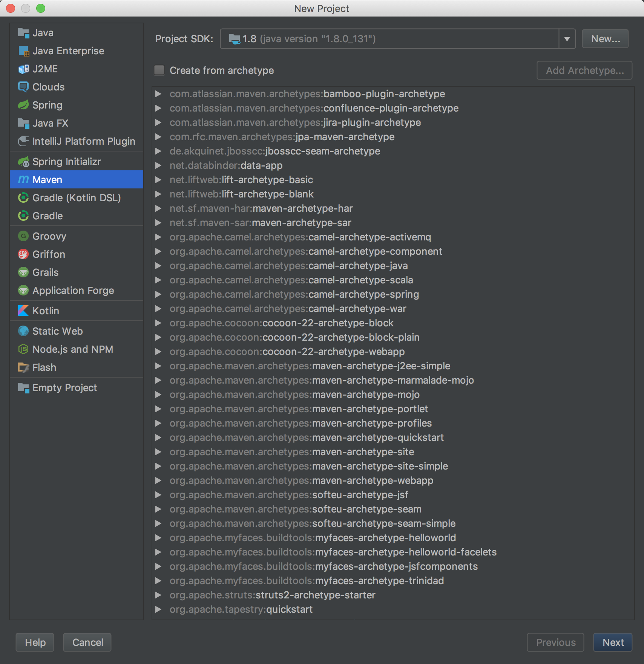Image resolution: width=644 pixels, height=664 pixels.
Task: Expand the bamboo-plugin-archetype node
Action: (158, 94)
